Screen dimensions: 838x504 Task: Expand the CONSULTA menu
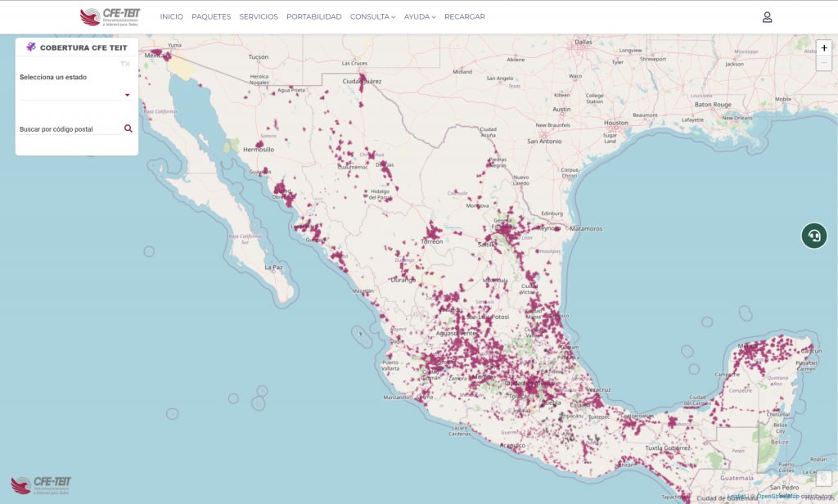tap(372, 17)
